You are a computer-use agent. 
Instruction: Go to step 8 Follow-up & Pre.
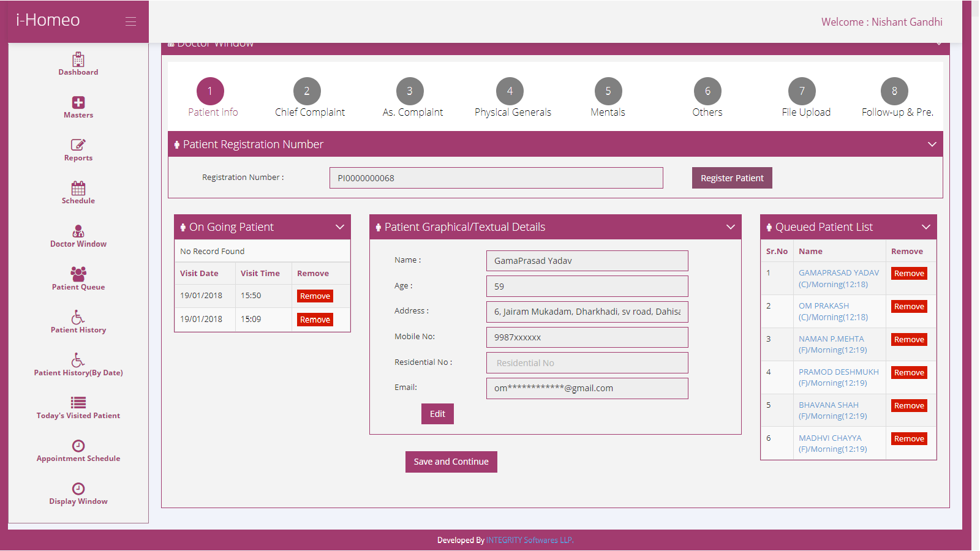click(894, 91)
